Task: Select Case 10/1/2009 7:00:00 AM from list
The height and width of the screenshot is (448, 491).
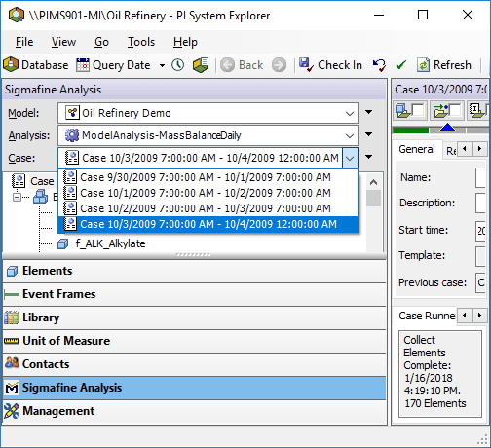Action: [208, 193]
